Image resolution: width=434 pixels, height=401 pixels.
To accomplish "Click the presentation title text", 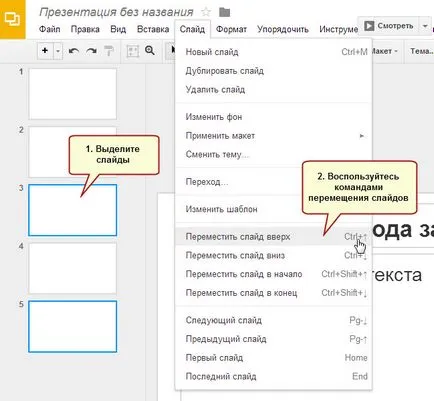I will [x=116, y=12].
